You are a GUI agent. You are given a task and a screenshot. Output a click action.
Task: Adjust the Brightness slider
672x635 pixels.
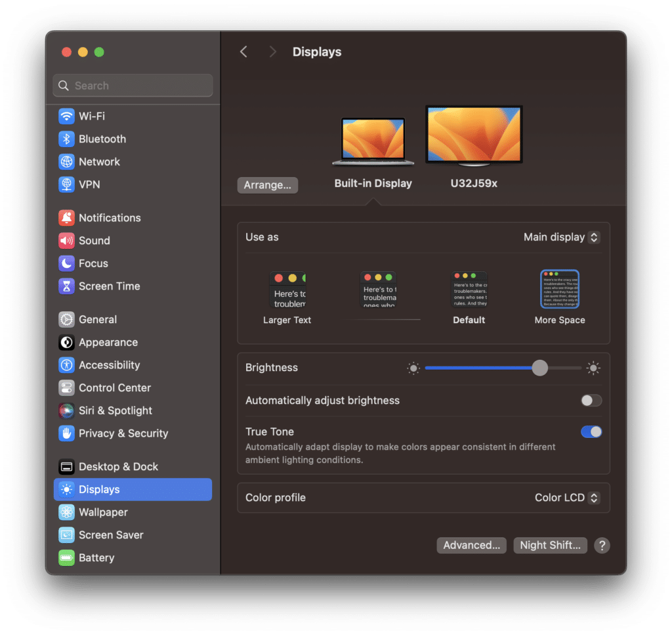(539, 368)
